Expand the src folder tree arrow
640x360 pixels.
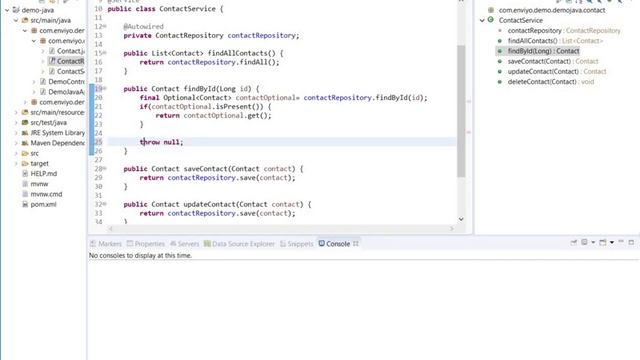(x=16, y=153)
